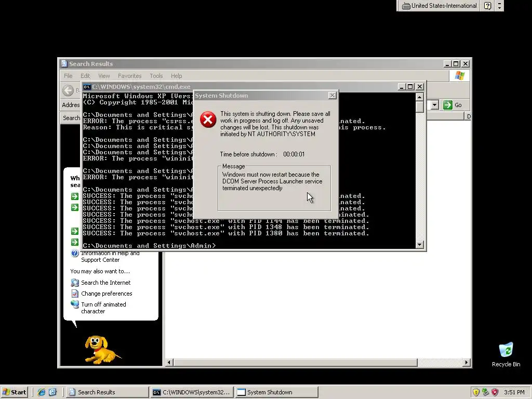This screenshot has height=399, width=532.
Task: Click the Change preferences icon
Action: [x=75, y=294]
